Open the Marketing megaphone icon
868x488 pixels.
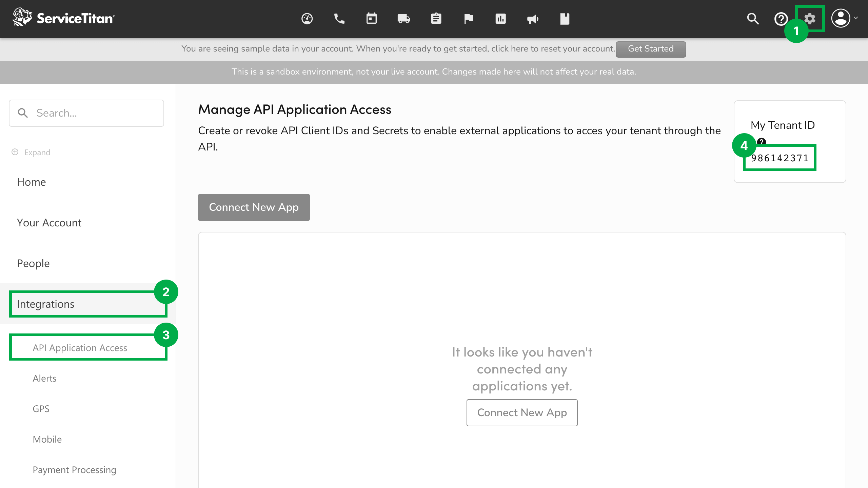(x=533, y=19)
